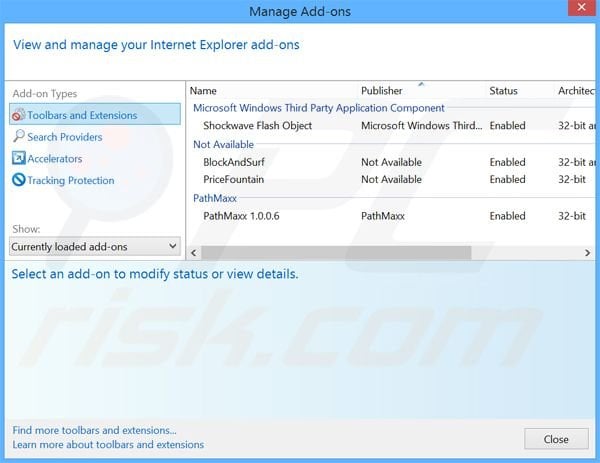
Task: Click the PathMaxx publisher cell
Action: coord(383,216)
